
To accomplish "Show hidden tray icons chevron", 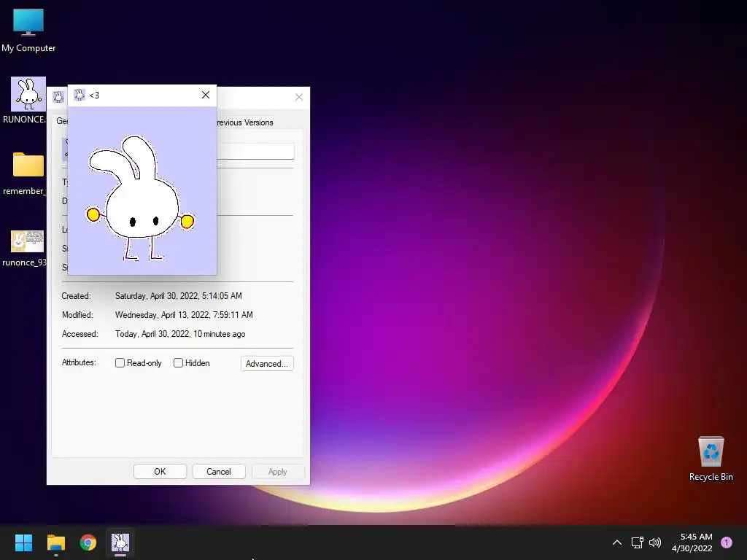I will 617,542.
